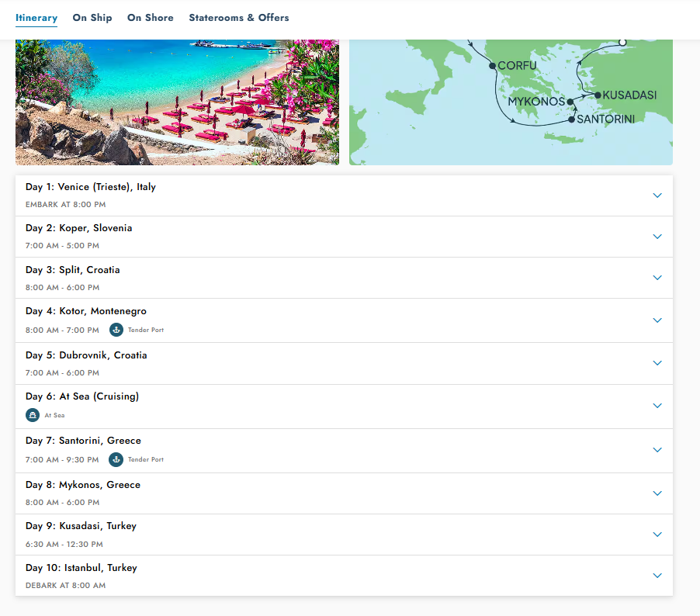The height and width of the screenshot is (616, 700).
Task: Click the beach photo thumbnail
Action: (x=177, y=102)
